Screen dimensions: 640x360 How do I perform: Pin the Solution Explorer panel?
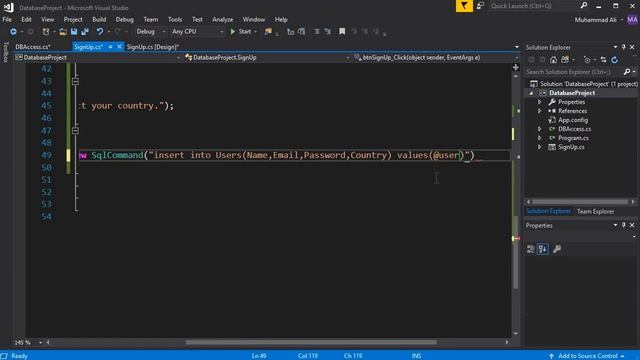[x=624, y=47]
